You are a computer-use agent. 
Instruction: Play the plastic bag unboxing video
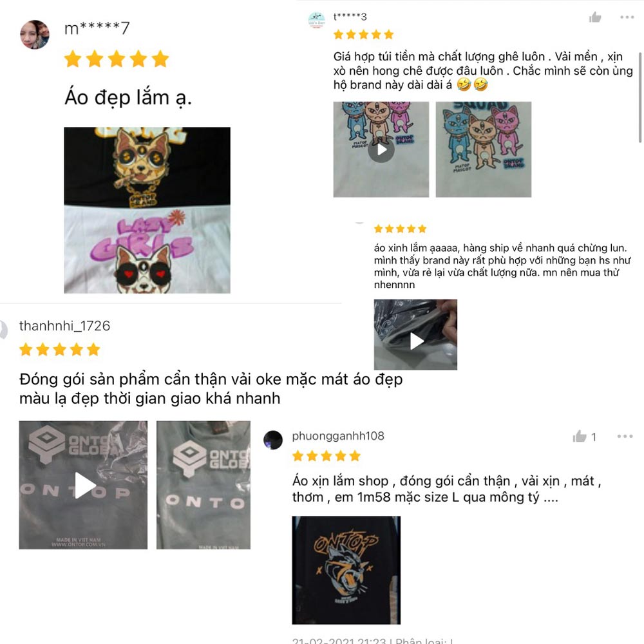(415, 335)
